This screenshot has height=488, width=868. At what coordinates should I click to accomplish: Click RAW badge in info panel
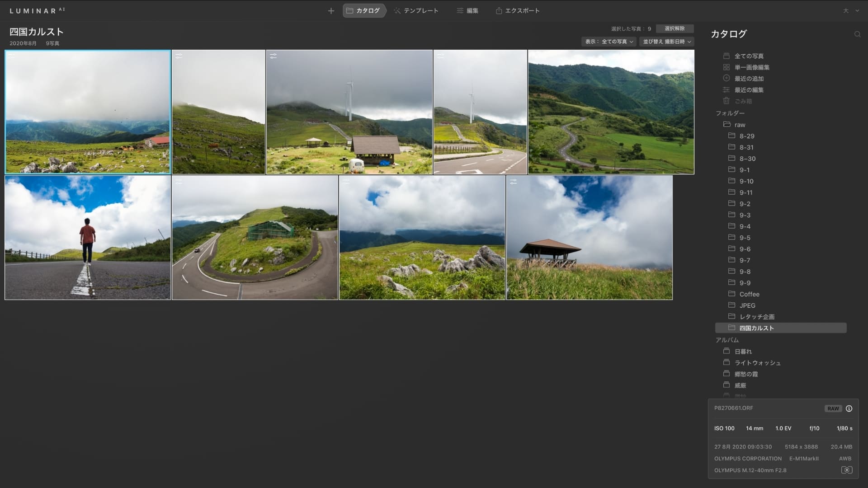coord(833,408)
